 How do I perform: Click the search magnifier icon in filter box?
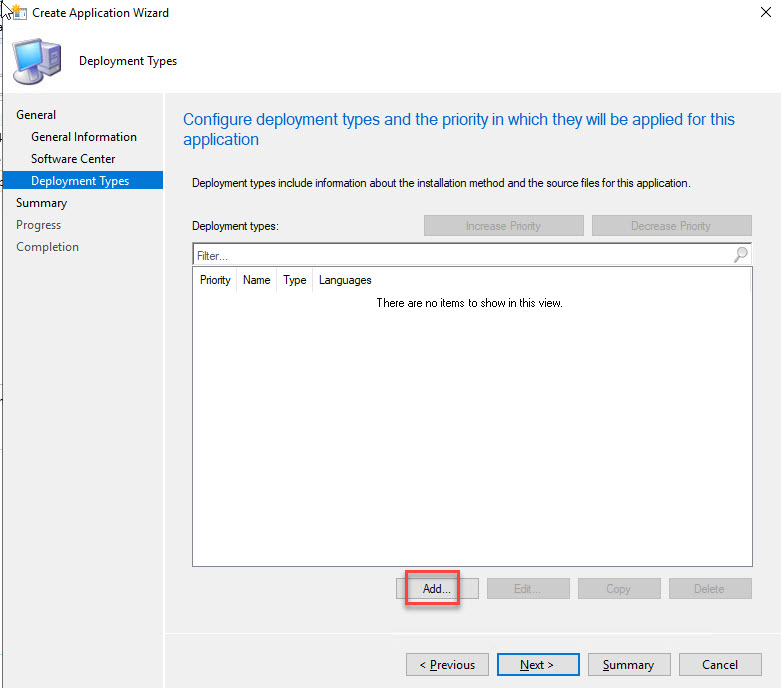click(x=740, y=255)
